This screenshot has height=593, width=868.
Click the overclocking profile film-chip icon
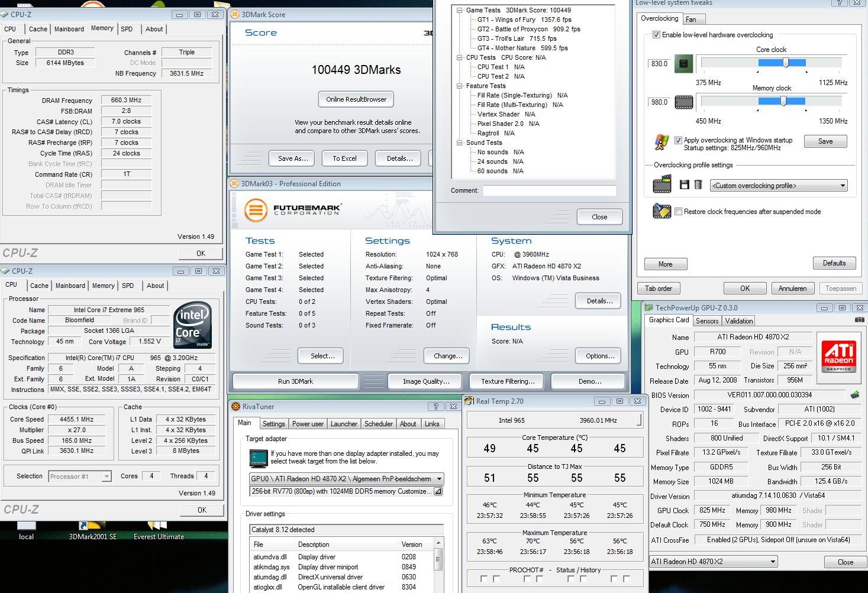662,184
